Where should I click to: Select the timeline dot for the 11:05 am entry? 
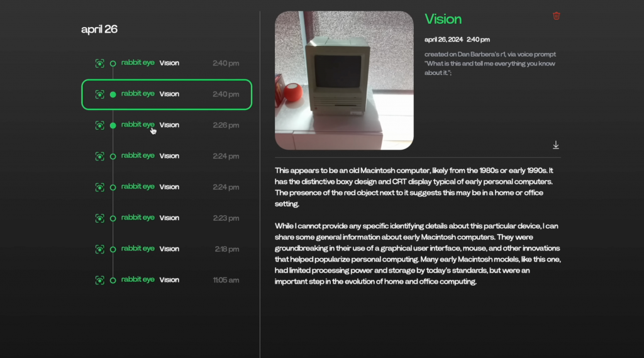click(113, 280)
